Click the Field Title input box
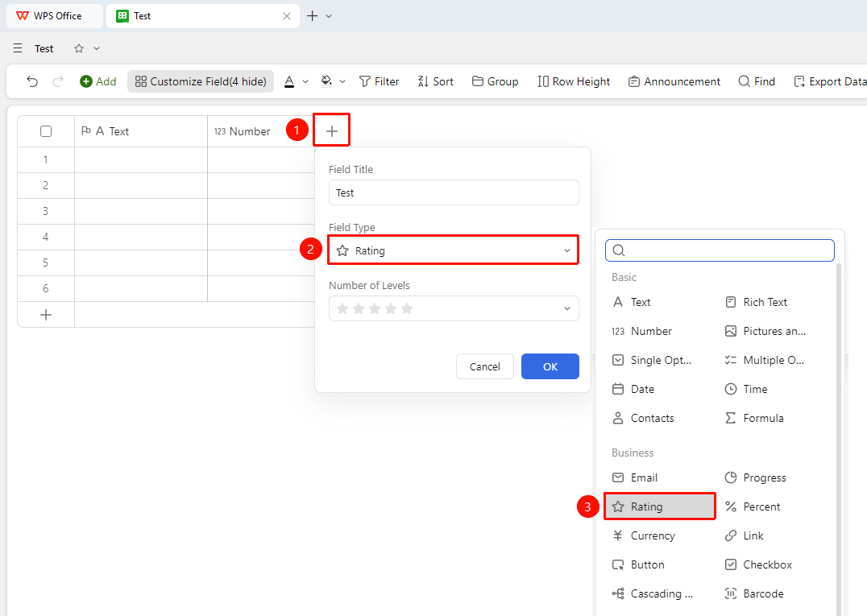Image resolution: width=867 pixels, height=616 pixels. point(454,192)
